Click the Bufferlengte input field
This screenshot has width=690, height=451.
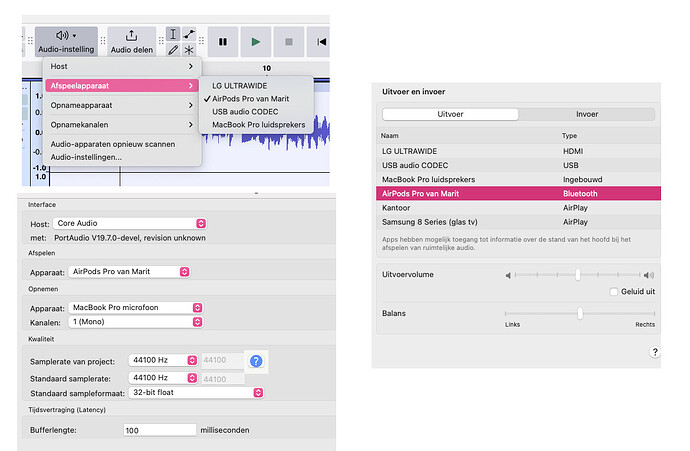[160, 430]
